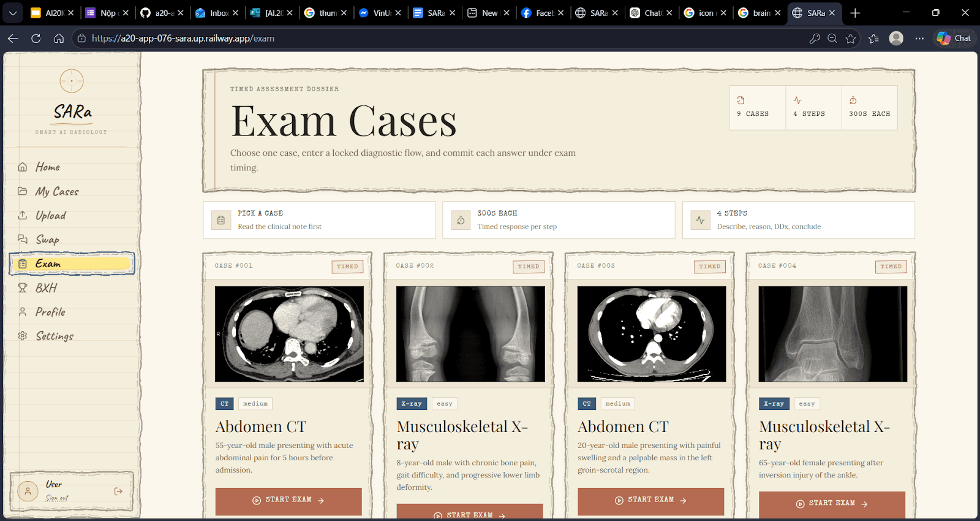Click the 4 STEPS info card icon
980x521 pixels.
pyautogui.click(x=700, y=220)
